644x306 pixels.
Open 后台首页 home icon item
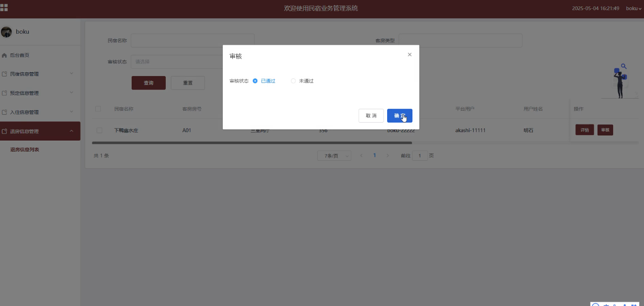tap(5, 55)
